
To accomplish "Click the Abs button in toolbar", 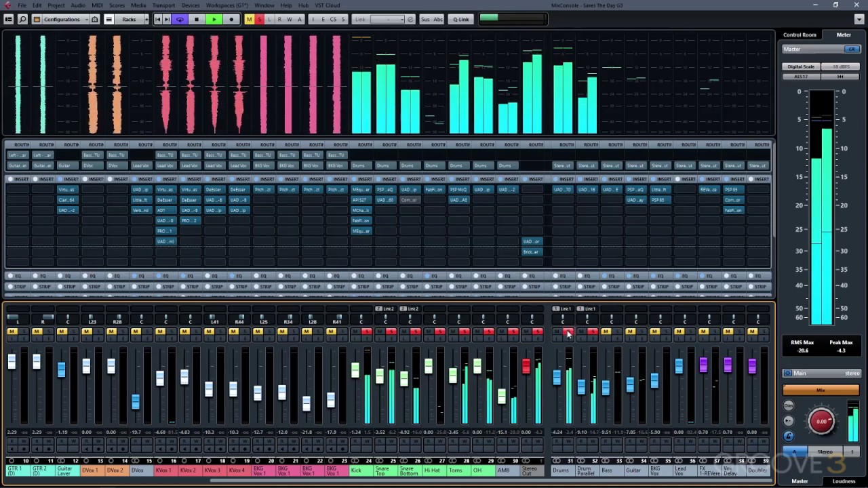I will coord(437,19).
